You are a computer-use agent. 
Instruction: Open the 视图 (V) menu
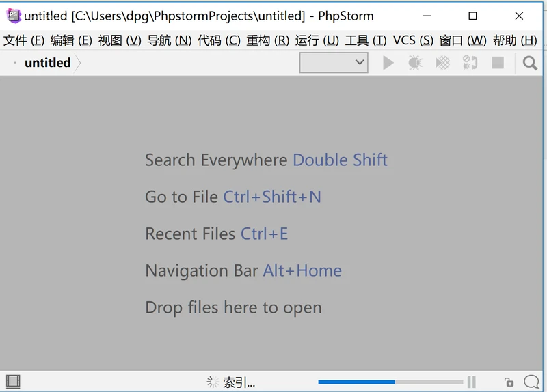[120, 40]
